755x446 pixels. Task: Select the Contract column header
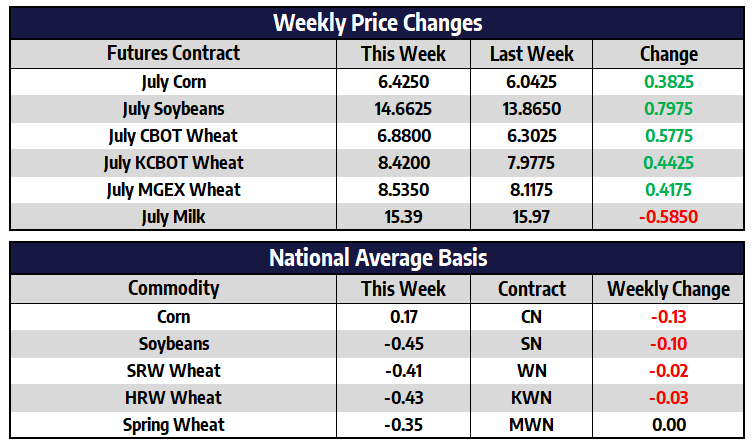(x=532, y=289)
